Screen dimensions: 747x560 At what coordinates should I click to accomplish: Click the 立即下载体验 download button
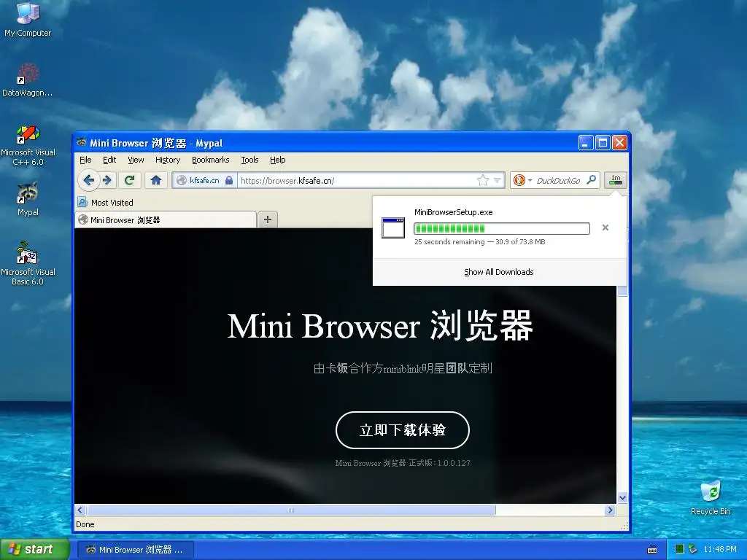coord(403,430)
